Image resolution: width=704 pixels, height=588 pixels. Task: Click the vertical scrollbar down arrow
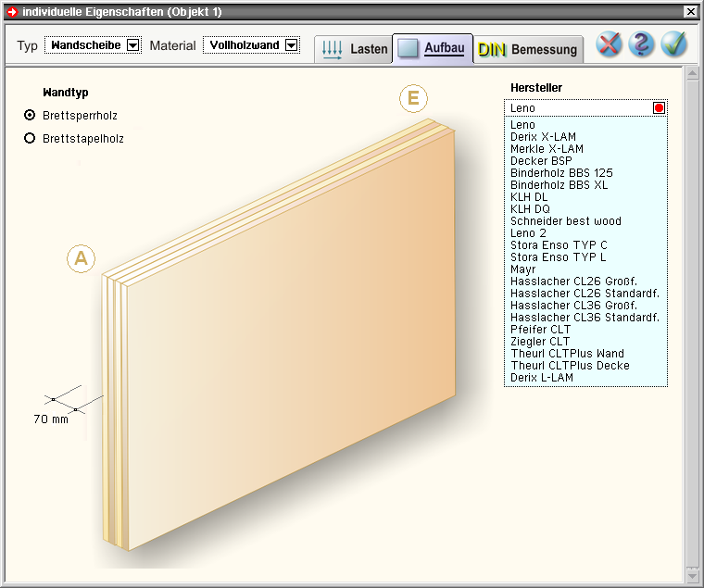pyautogui.click(x=691, y=574)
